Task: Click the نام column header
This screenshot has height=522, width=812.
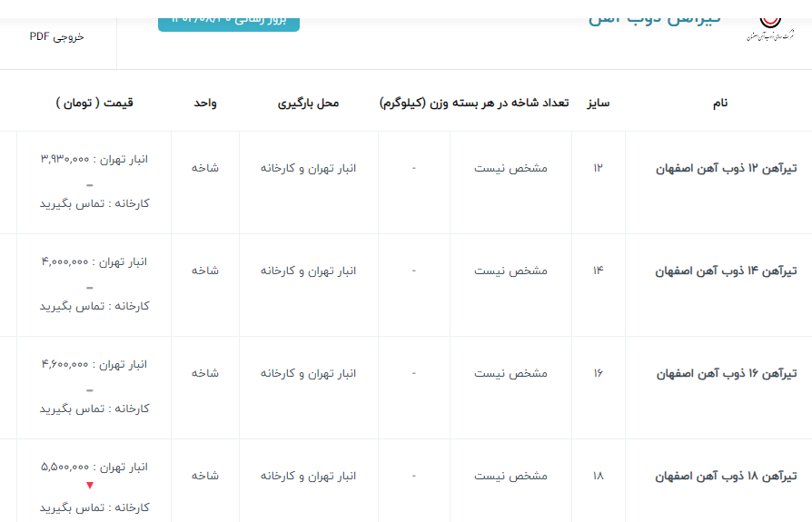Action: point(718,103)
